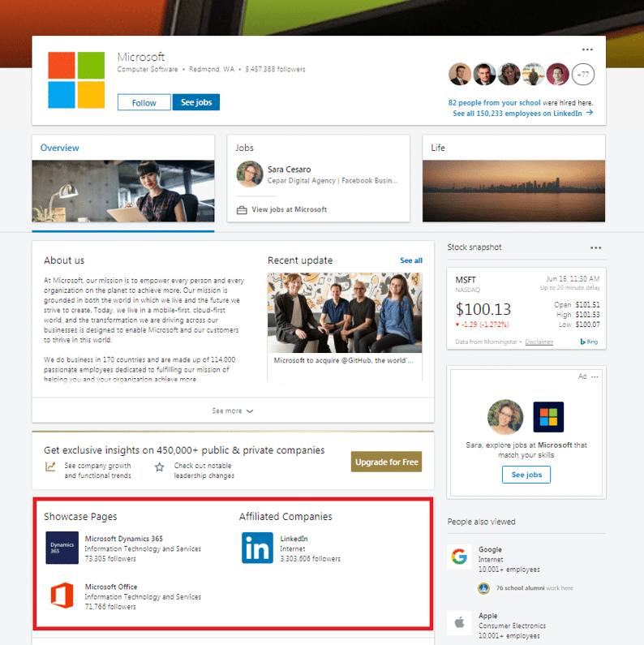Click the +77 more employees circle
Viewport: 644px width, 645px height.
coord(582,75)
